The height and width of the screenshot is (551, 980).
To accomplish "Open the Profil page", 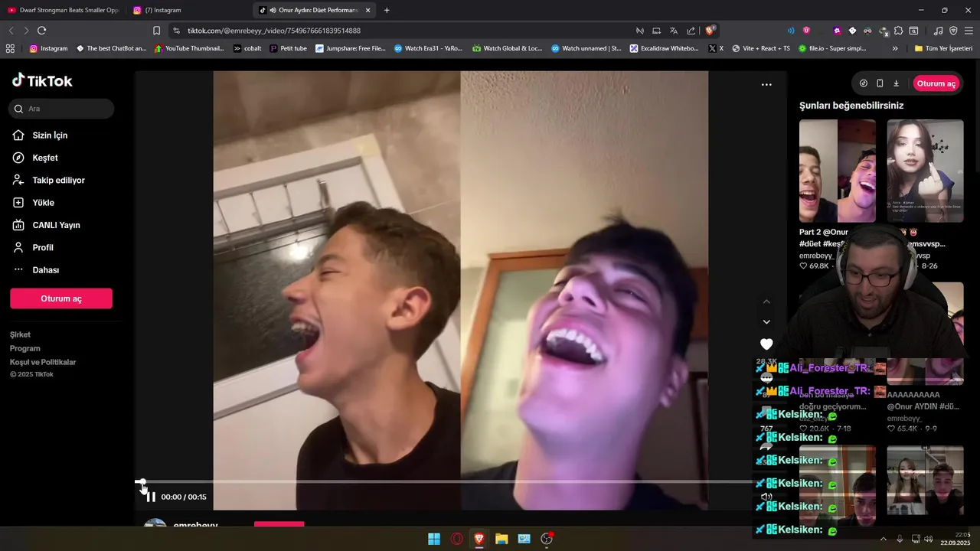I will click(42, 248).
